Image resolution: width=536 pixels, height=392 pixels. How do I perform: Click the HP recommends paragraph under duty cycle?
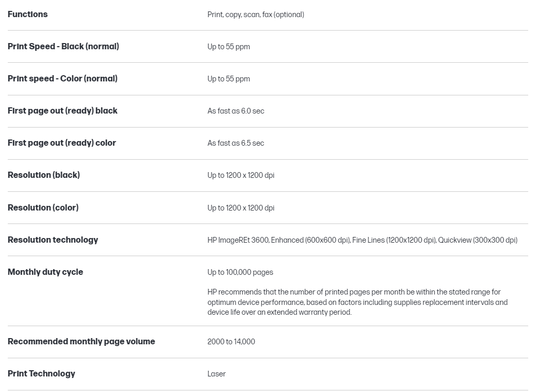click(x=358, y=302)
